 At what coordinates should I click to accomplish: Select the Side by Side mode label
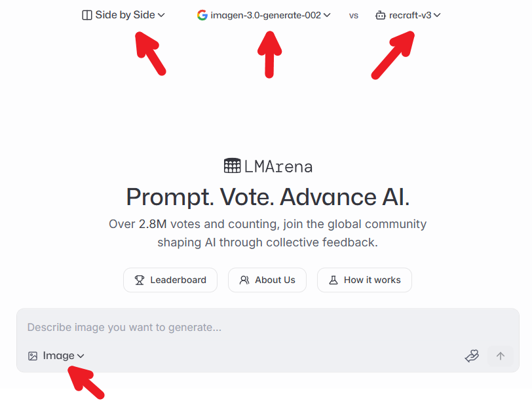tap(125, 14)
